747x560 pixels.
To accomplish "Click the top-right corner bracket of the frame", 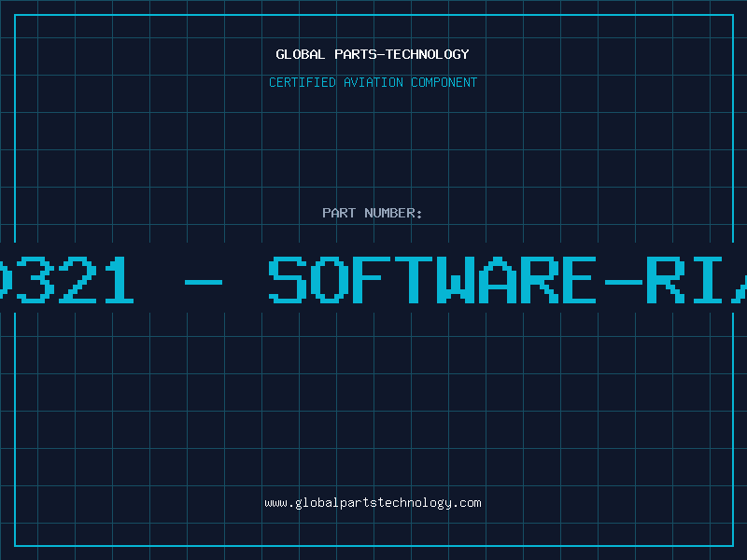I will 730,17.
